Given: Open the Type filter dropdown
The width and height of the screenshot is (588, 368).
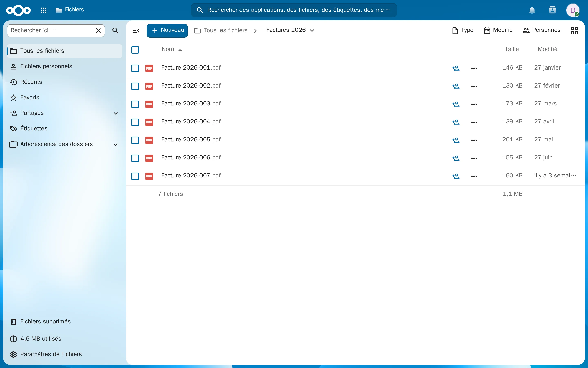Looking at the screenshot, I should click(463, 30).
